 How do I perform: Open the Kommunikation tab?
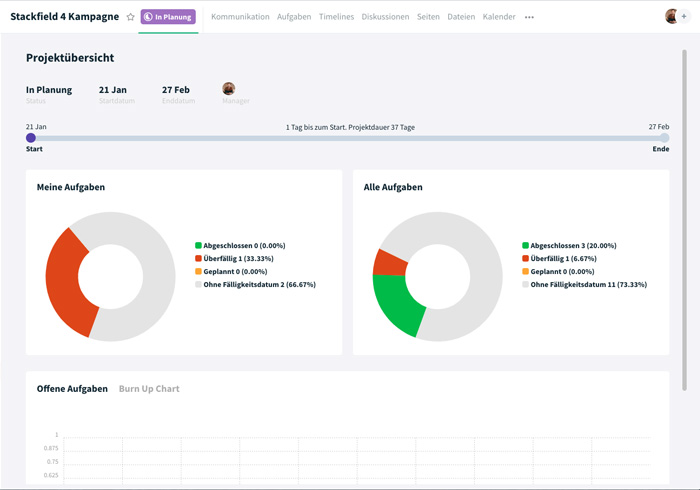point(240,17)
